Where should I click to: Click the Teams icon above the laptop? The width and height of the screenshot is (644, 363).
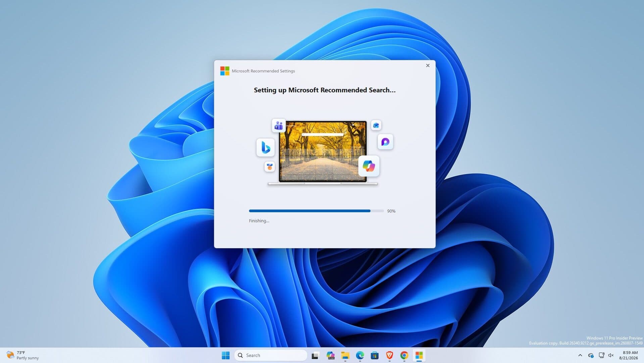point(279,126)
